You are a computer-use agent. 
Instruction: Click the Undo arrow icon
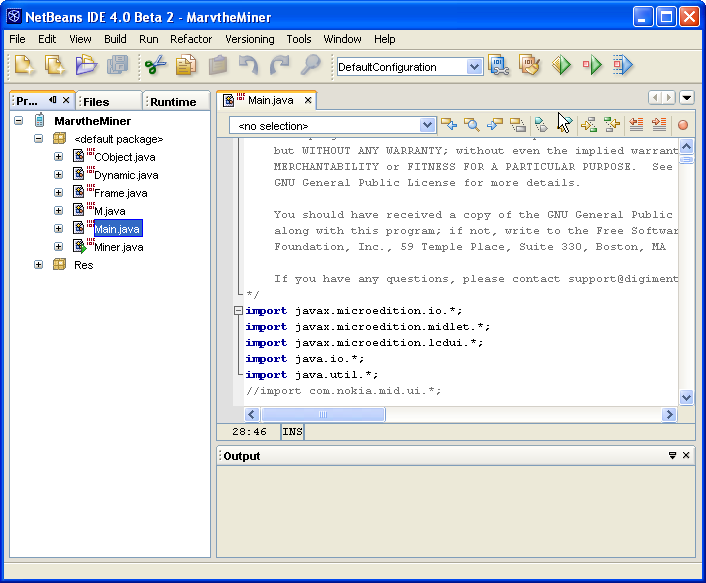click(x=249, y=66)
